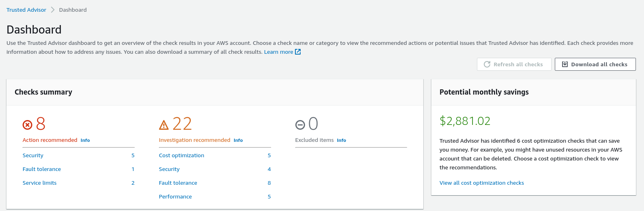Click the Refresh all checks button

point(514,64)
